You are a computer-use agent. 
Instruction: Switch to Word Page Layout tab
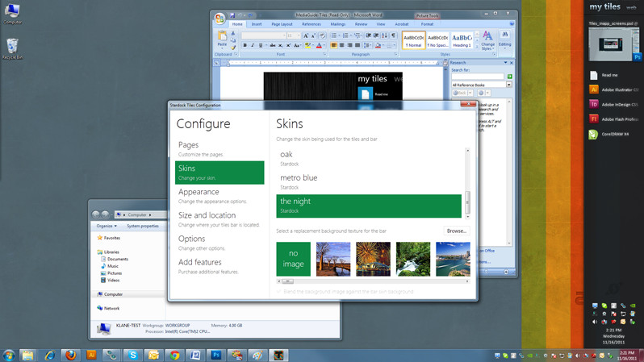click(x=282, y=24)
